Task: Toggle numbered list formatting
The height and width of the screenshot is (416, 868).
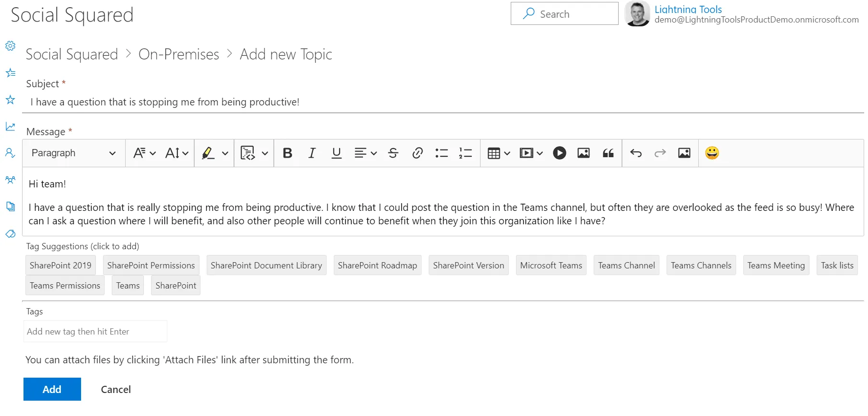Action: coord(465,153)
